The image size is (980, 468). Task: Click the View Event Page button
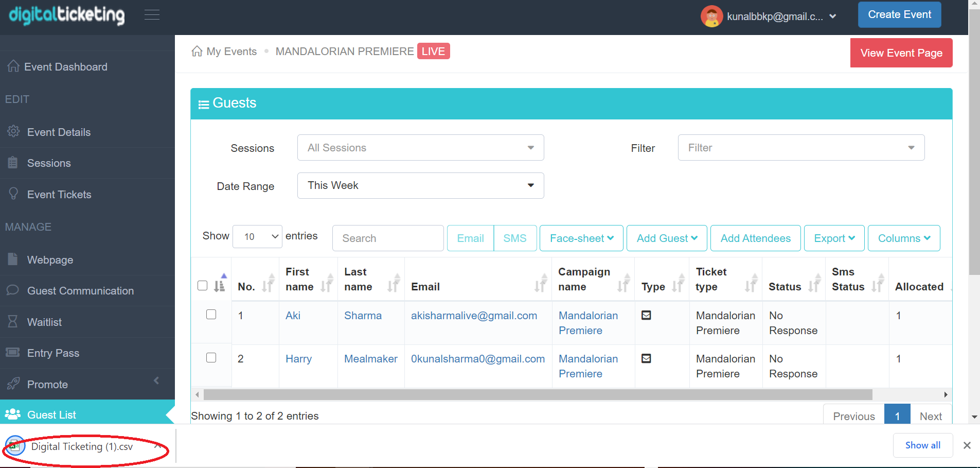click(901, 53)
